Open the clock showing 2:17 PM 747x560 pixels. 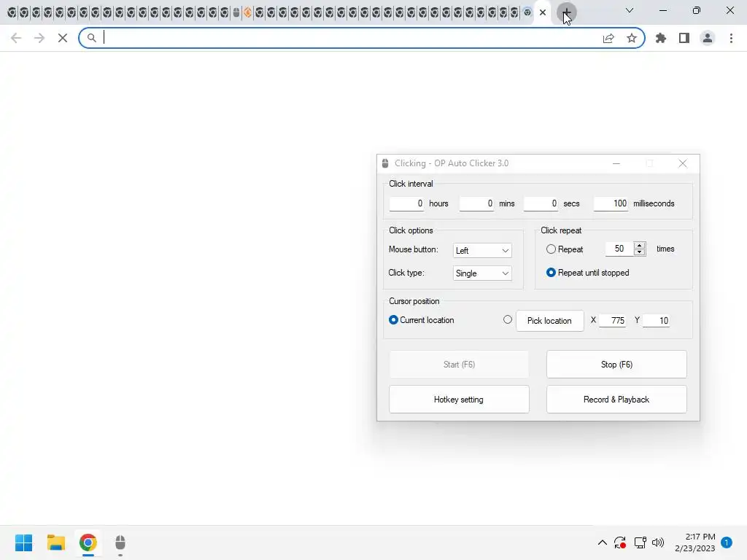tap(695, 542)
